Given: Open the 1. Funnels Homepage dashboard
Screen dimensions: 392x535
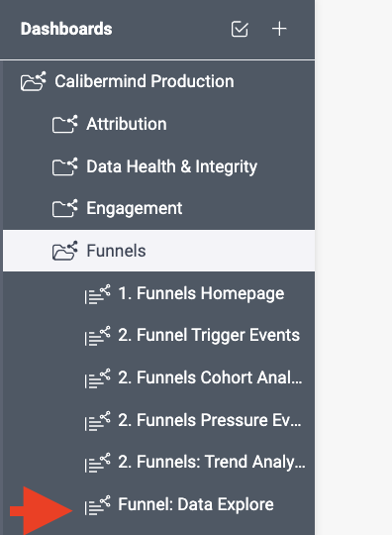Looking at the screenshot, I should click(x=201, y=293).
